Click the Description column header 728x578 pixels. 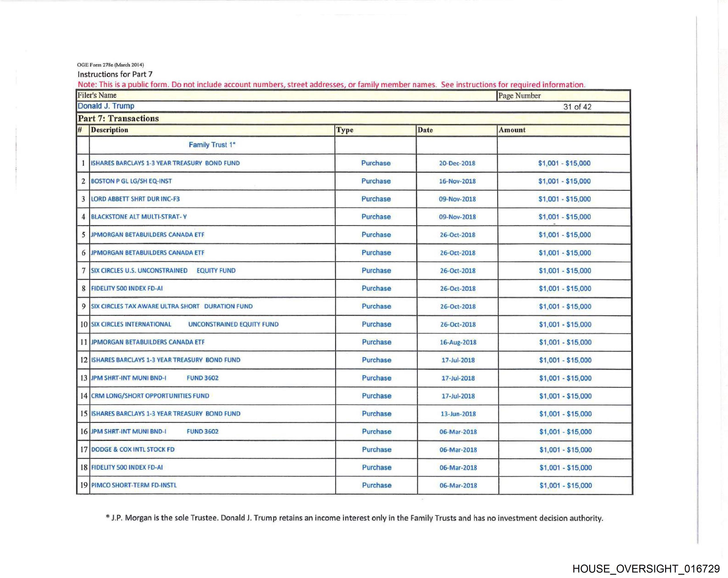(x=109, y=130)
